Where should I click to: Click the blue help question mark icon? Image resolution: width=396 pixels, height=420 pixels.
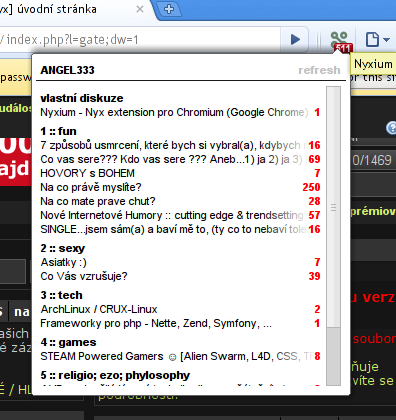click(x=391, y=128)
